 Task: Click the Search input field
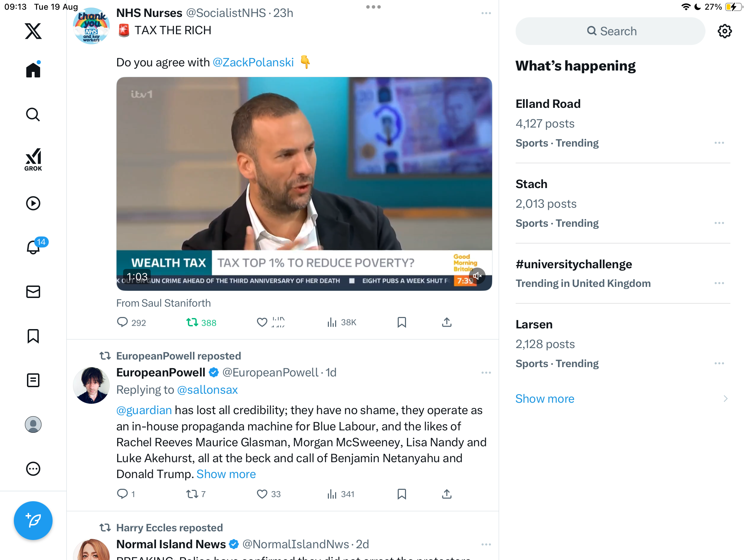click(x=610, y=31)
